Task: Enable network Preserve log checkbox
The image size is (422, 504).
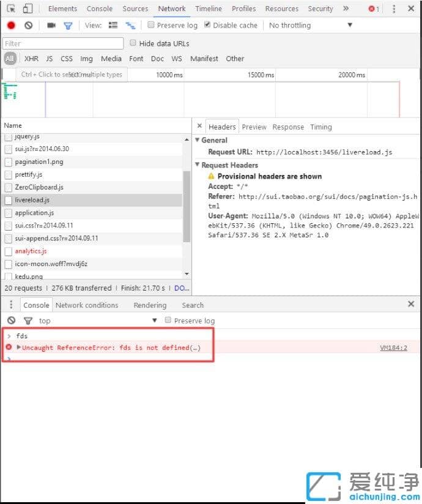Action: coord(151,25)
